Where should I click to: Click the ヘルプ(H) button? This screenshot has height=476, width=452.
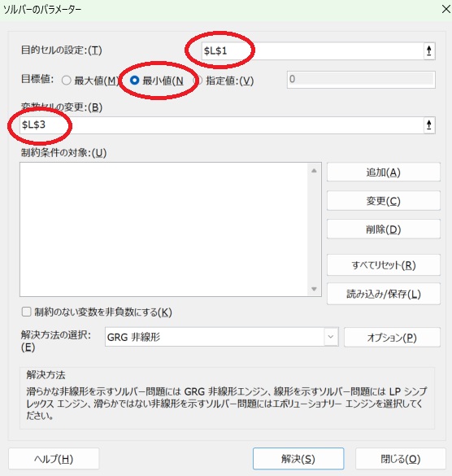(x=54, y=459)
